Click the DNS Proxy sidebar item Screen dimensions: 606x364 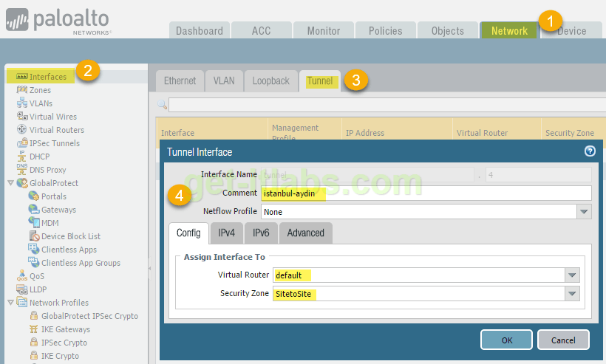coord(47,170)
